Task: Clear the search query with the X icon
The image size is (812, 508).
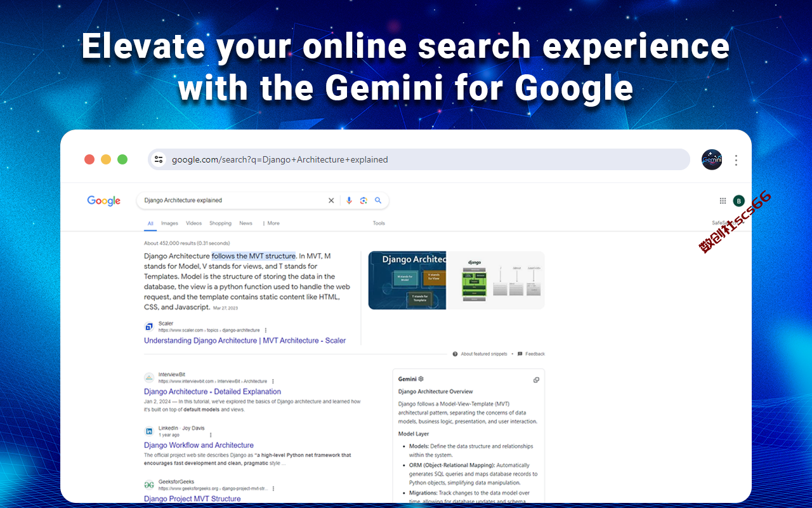Action: 331,201
